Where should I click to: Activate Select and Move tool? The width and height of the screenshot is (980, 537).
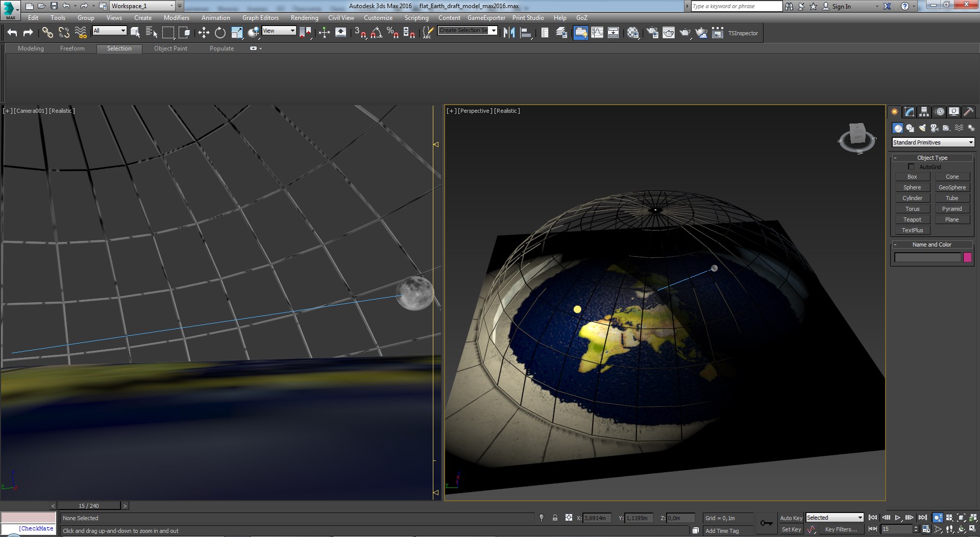[204, 33]
